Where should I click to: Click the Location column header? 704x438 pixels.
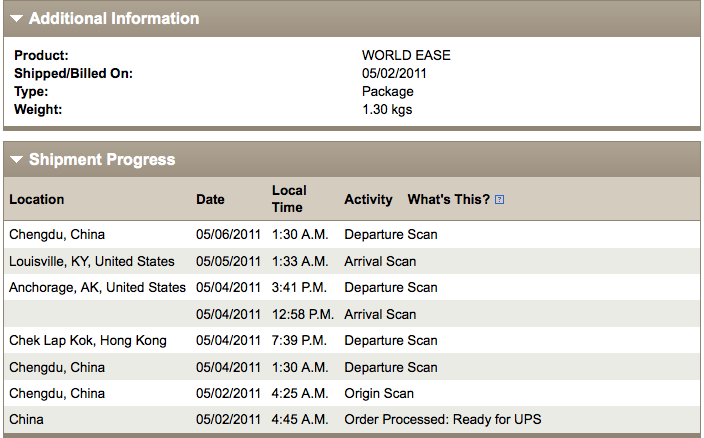tap(37, 199)
